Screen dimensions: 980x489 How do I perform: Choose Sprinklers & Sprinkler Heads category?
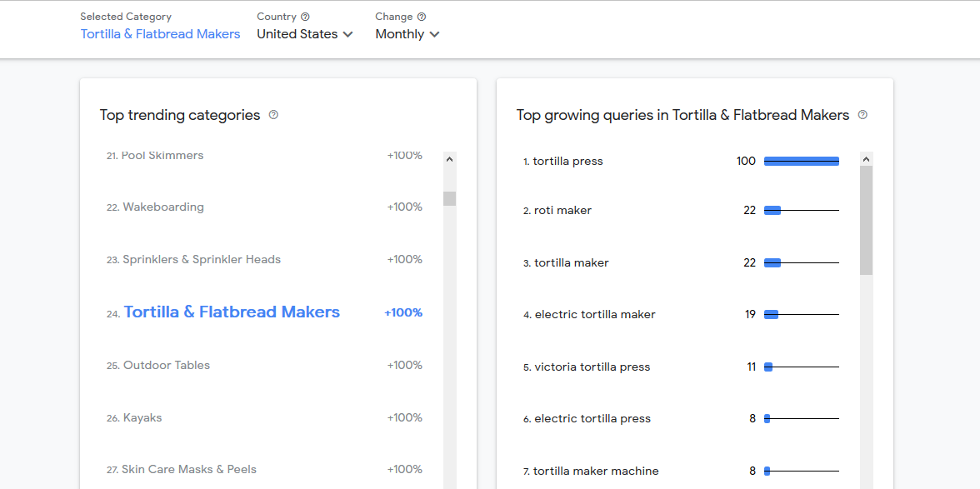202,260
